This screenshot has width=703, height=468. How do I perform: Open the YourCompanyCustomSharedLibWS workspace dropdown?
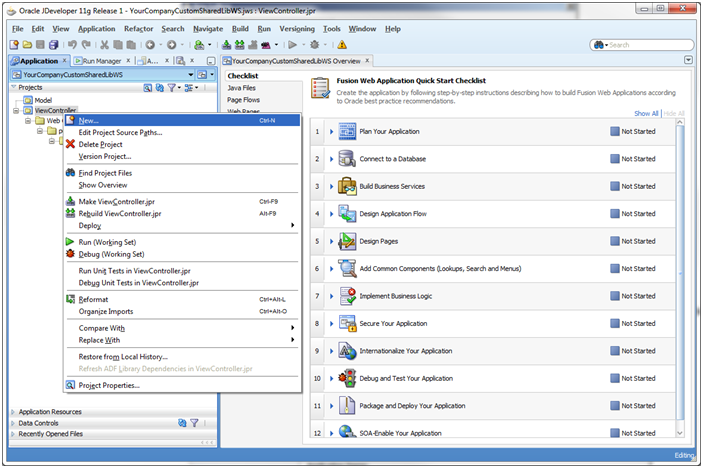click(x=191, y=74)
